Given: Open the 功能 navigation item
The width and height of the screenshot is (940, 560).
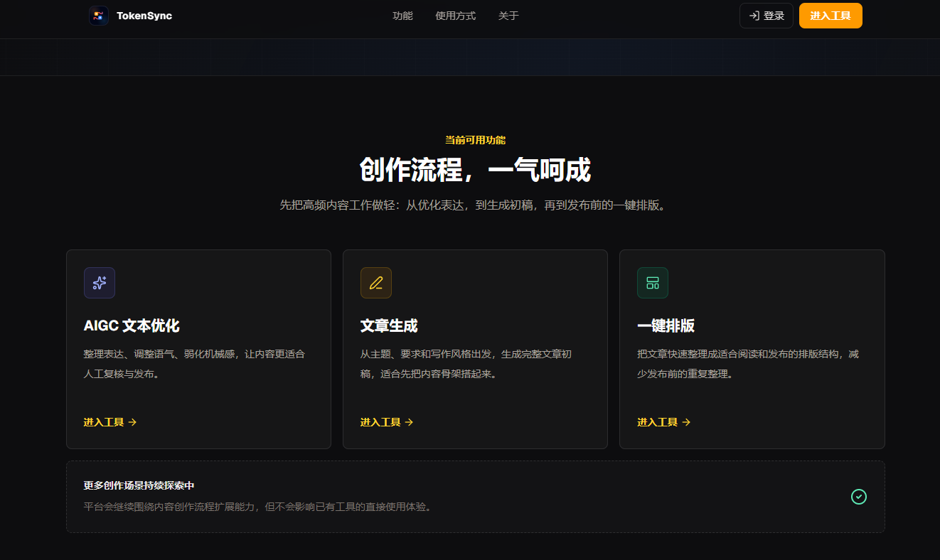Looking at the screenshot, I should coord(402,16).
